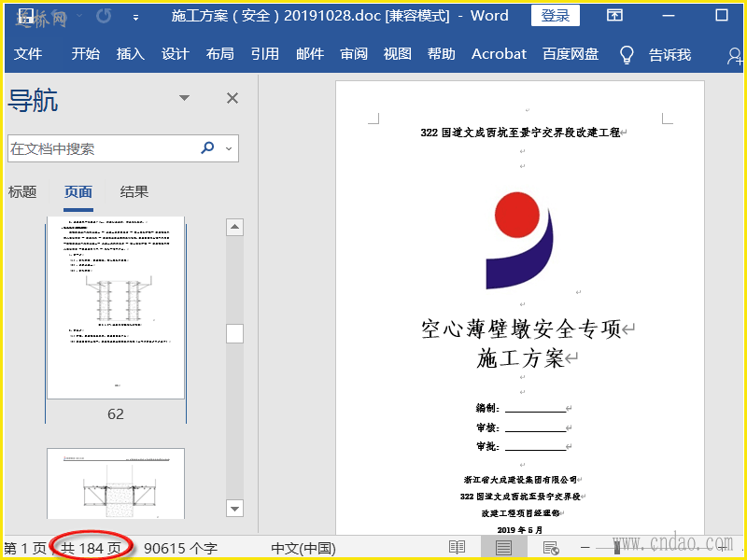This screenshot has width=747, height=560.
Task: Switch to the 引用 ribbon tab
Action: pyautogui.click(x=265, y=54)
